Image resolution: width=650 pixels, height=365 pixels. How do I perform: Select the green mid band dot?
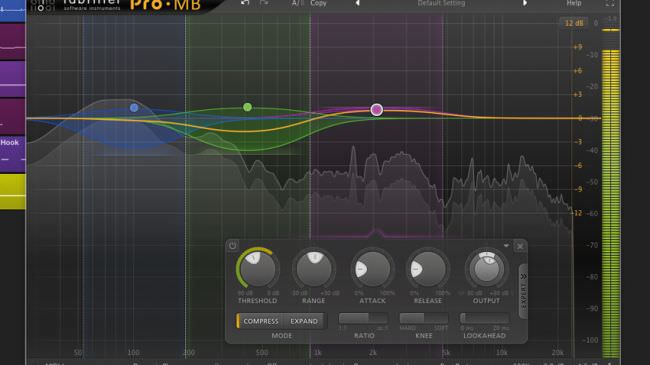(247, 107)
